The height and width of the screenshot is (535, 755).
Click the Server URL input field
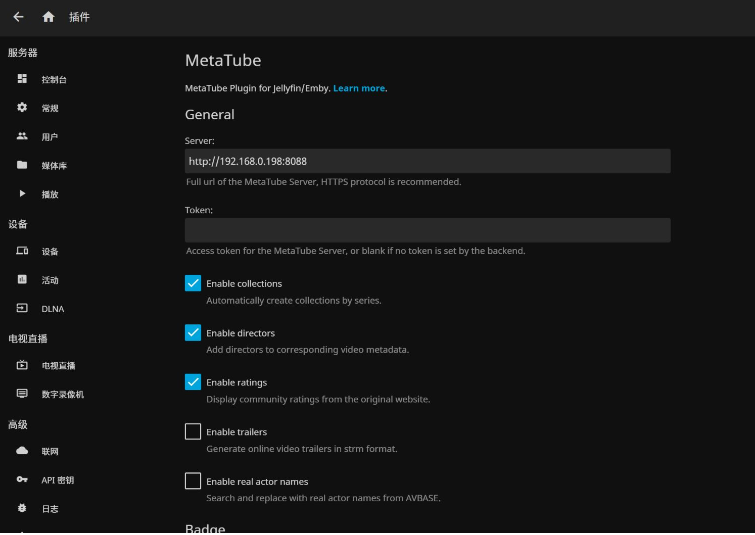click(x=427, y=161)
